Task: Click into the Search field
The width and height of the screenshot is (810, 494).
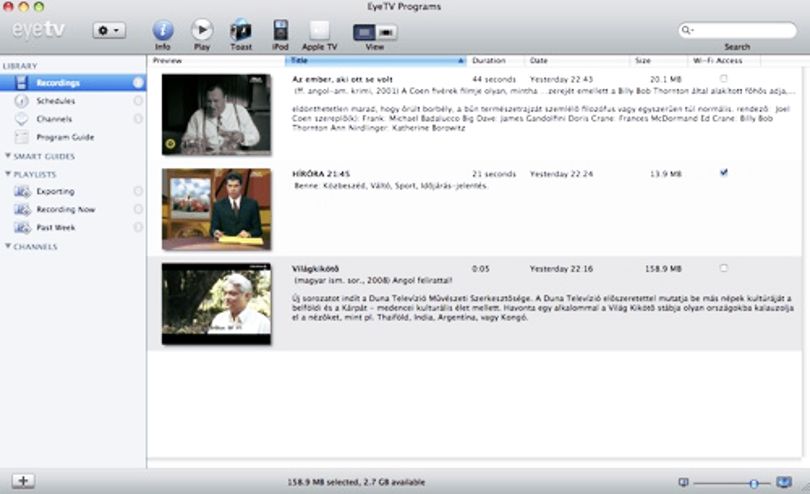Action: (738, 30)
